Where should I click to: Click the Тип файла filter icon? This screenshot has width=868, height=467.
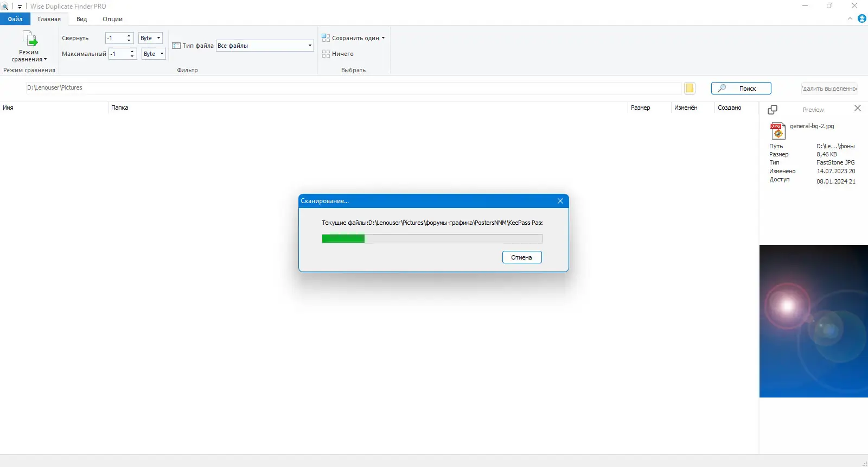[176, 46]
